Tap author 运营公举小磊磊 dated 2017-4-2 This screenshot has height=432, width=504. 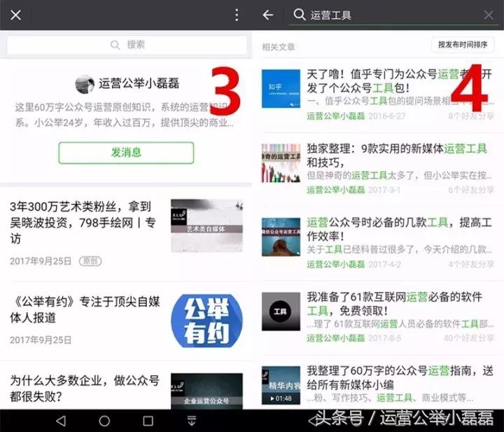click(x=335, y=264)
